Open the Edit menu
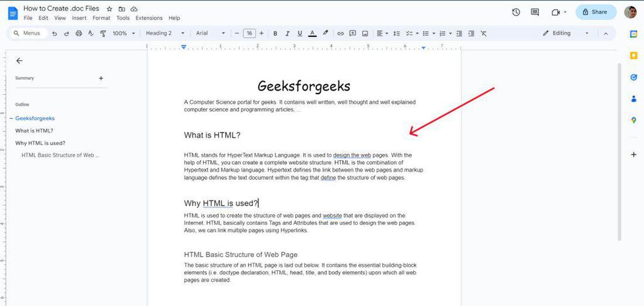The image size is (644, 306). tap(43, 18)
